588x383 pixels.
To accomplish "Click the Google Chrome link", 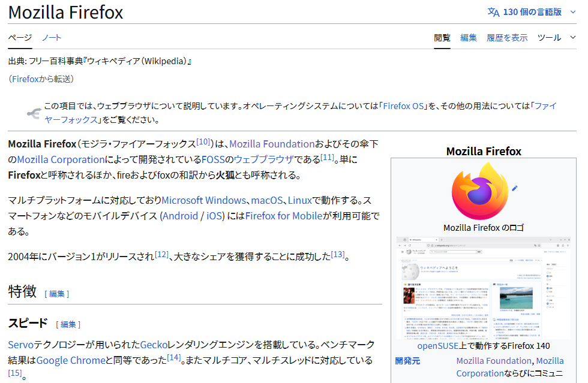I will click(x=71, y=360).
